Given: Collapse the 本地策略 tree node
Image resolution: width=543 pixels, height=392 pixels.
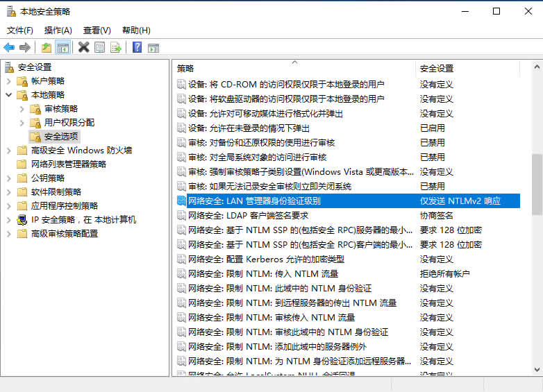Looking at the screenshot, I should [x=9, y=95].
